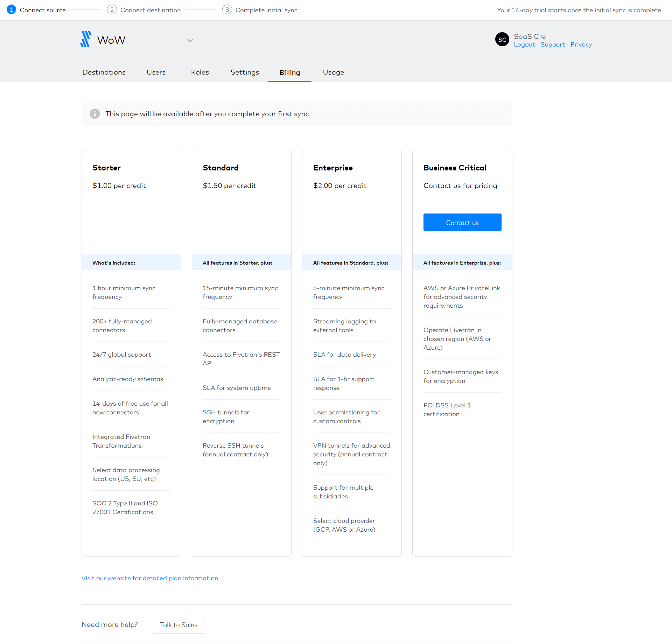Click the Business Critical plan title
672x644 pixels.
pos(455,168)
